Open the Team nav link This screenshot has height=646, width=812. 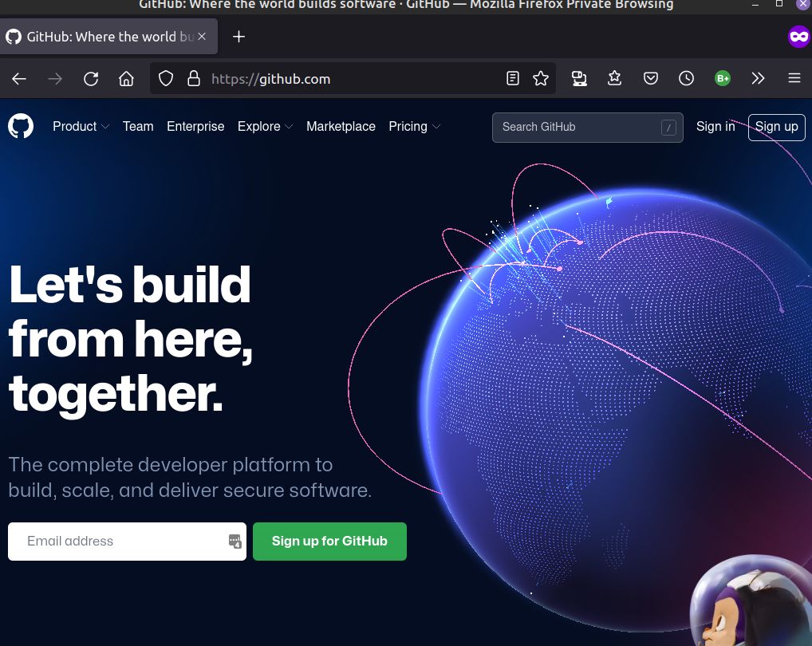pyautogui.click(x=138, y=126)
